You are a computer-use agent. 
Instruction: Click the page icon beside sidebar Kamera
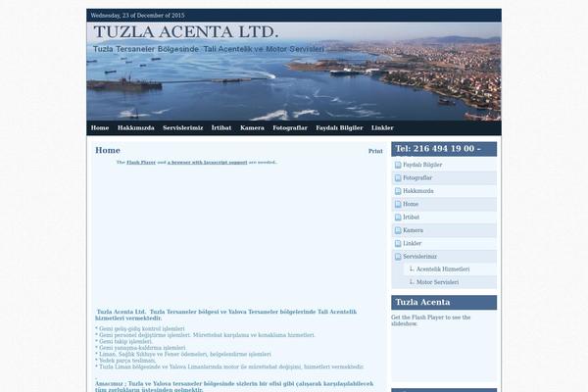(x=398, y=230)
